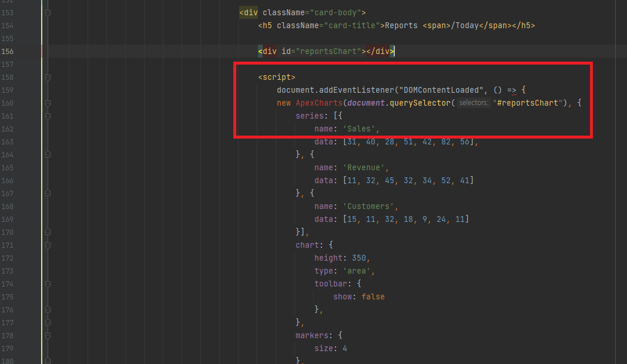Click the "#reportsChart" selector string
Viewport: 627px width, 364px height.
coord(528,103)
